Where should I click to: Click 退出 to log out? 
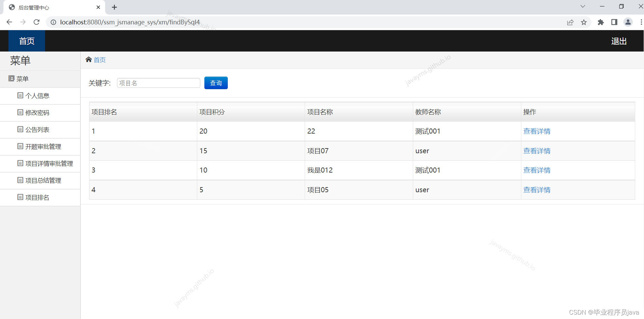pyautogui.click(x=619, y=41)
